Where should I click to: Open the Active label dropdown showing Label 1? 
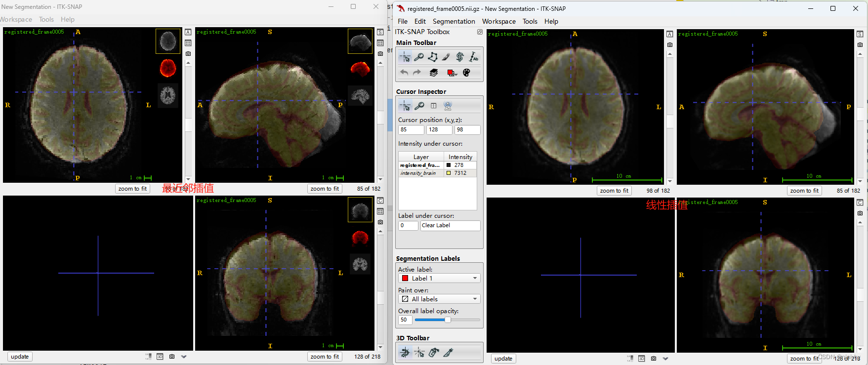[x=439, y=279]
